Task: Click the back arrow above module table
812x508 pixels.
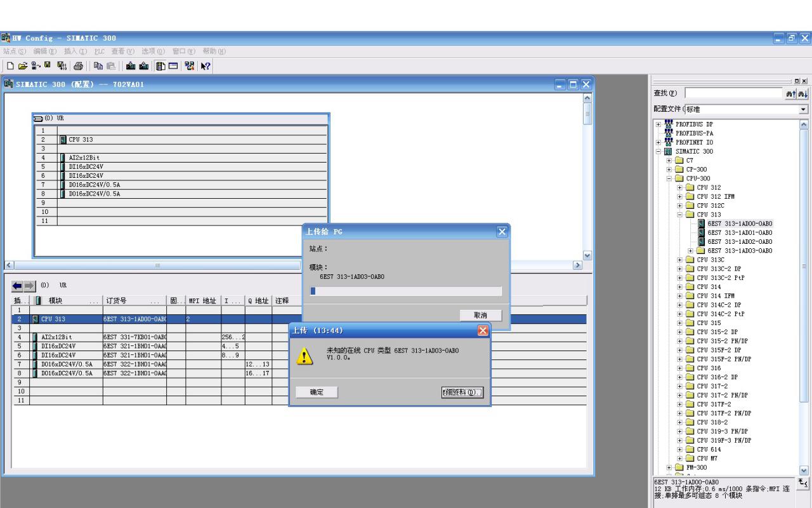Action: coord(18,286)
